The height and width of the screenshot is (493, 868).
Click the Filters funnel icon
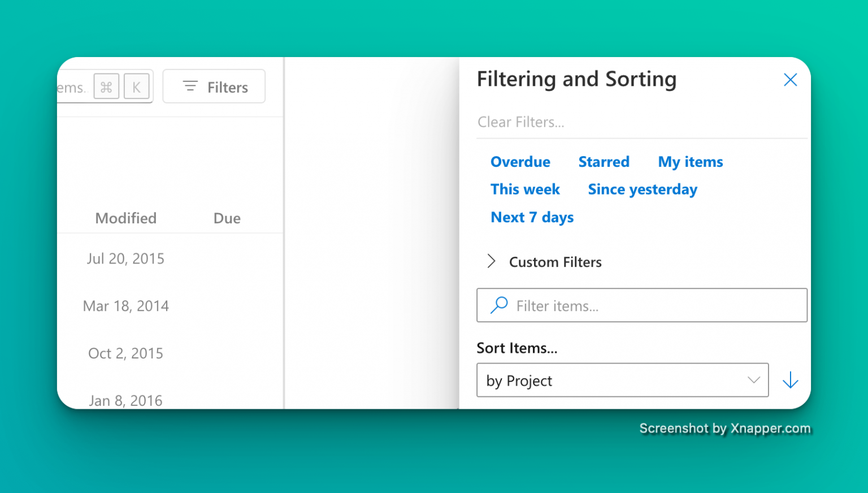190,87
